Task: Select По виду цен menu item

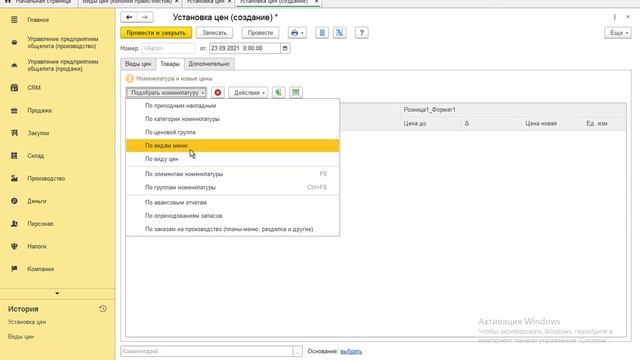Action: [233, 159]
